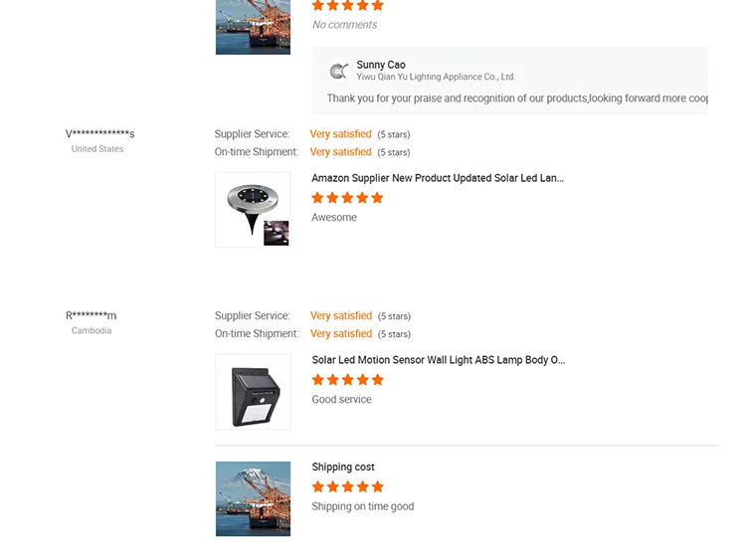The height and width of the screenshot is (560, 746).
Task: Click the Shipping on time good comment
Action: pos(363,507)
